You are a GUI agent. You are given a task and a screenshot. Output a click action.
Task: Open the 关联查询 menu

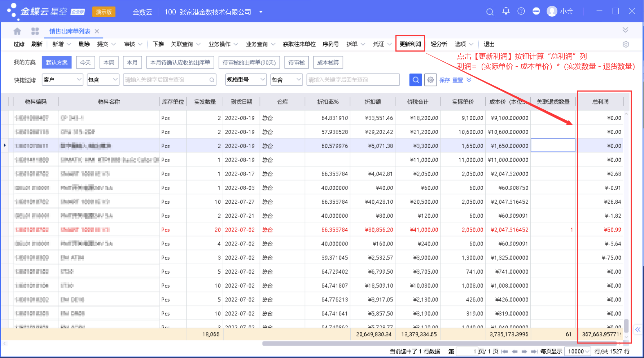pos(185,44)
